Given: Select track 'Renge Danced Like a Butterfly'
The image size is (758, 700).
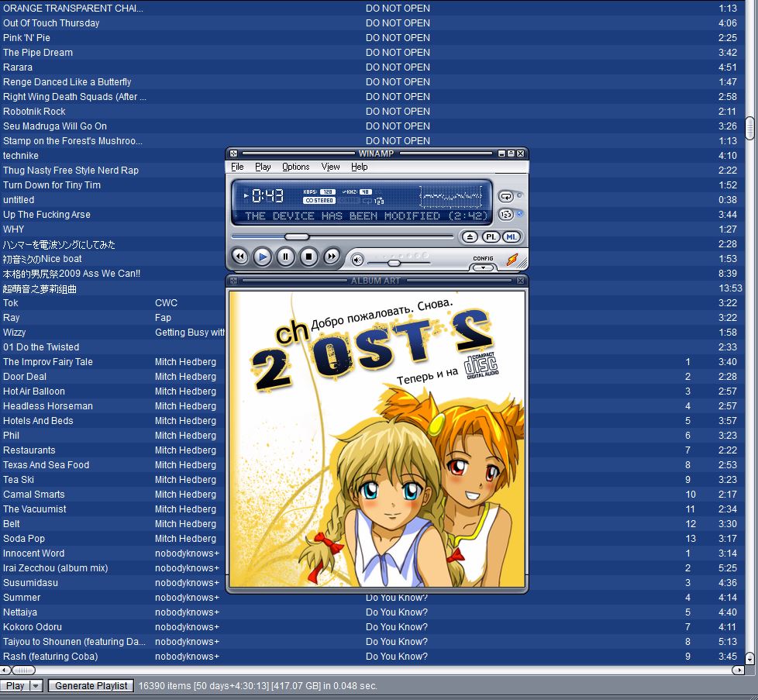Looking at the screenshot, I should point(67,81).
